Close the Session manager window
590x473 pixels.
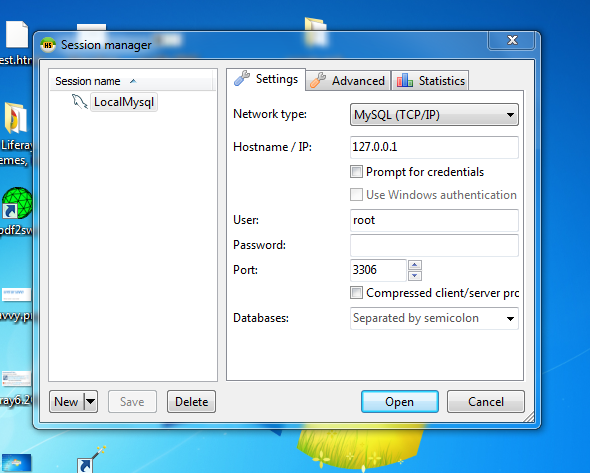512,40
